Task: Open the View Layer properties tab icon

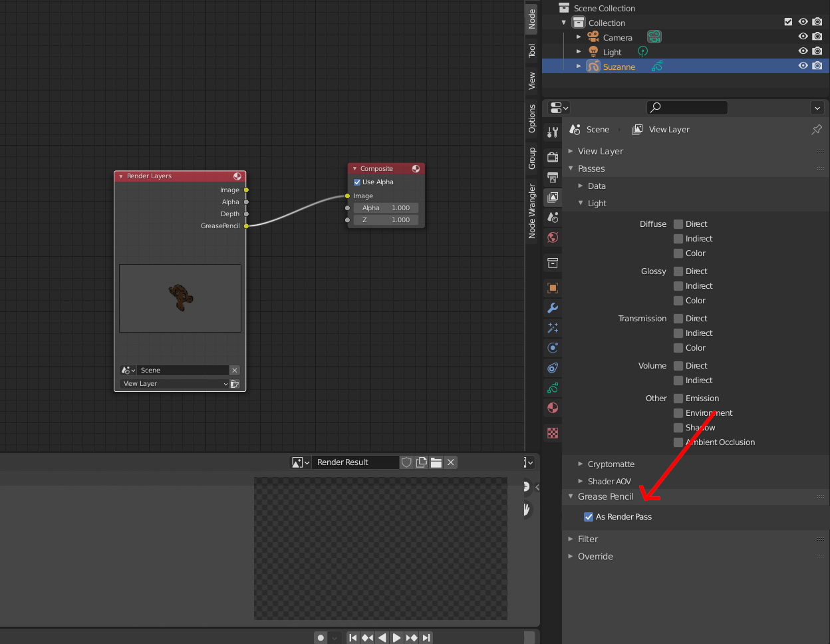Action: pyautogui.click(x=552, y=197)
